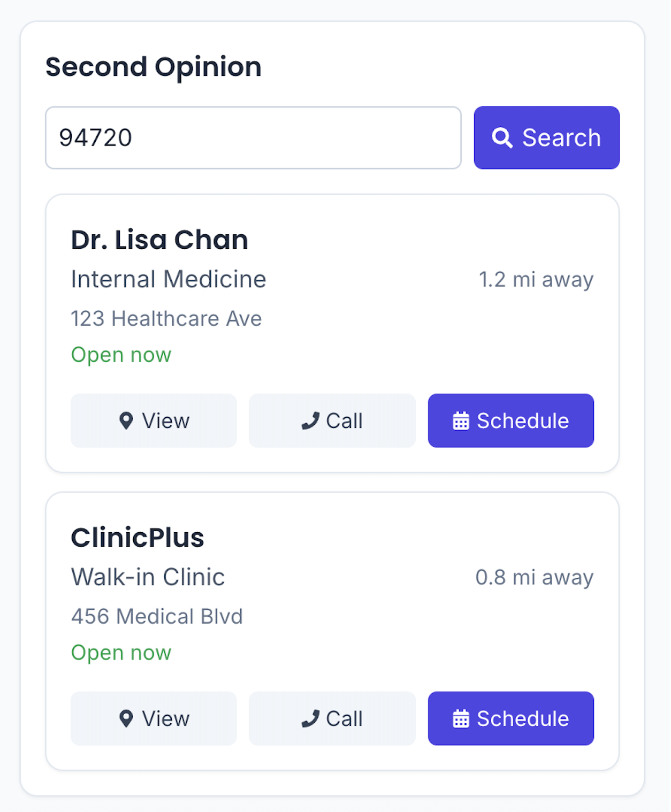The height and width of the screenshot is (812, 671).
Task: Click the 456 Medical Blvd address
Action: point(157,617)
